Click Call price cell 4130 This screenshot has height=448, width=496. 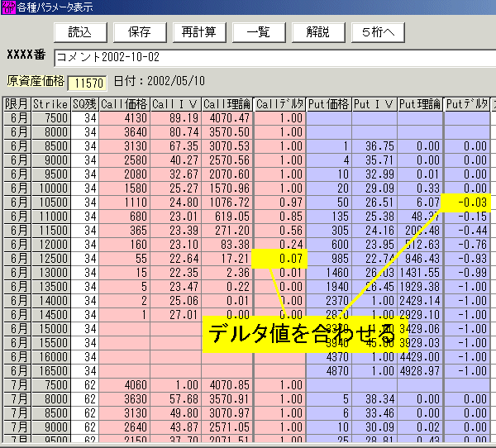point(124,118)
